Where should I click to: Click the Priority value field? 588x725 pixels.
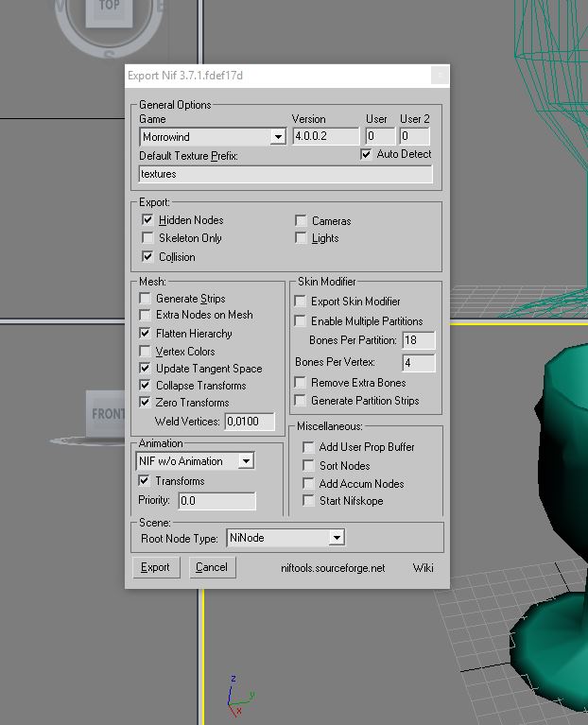(216, 501)
